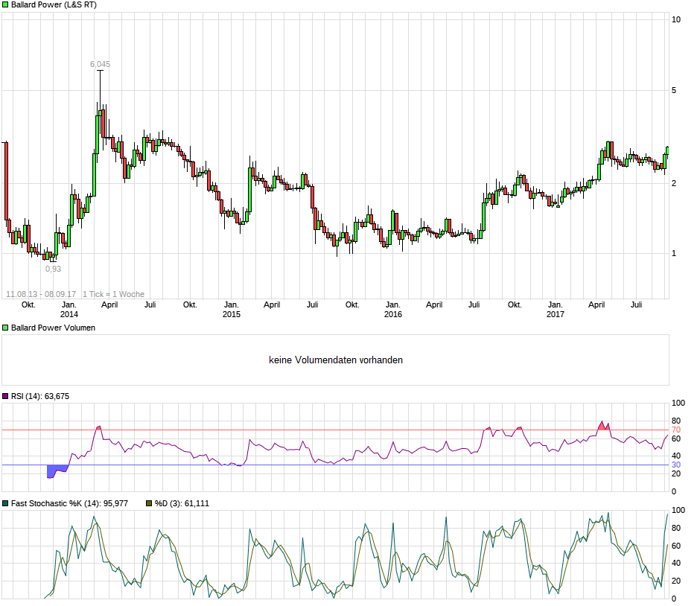
Task: Click the green Ballard Power Volumen legend square
Action: pyautogui.click(x=5, y=328)
